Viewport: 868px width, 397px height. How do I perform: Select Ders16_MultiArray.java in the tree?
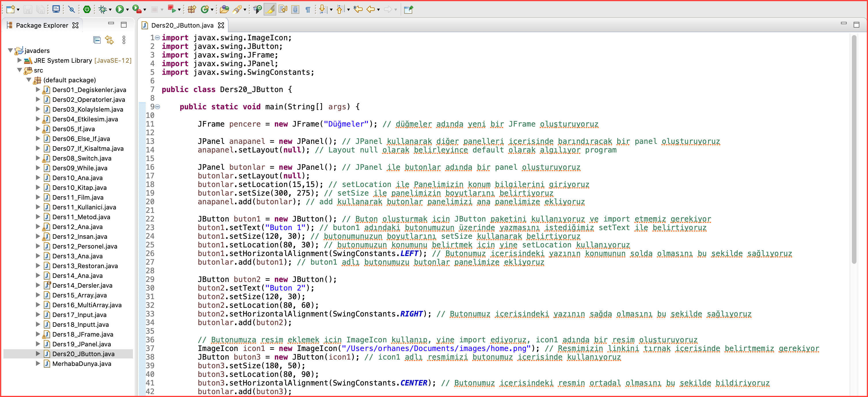pos(87,305)
